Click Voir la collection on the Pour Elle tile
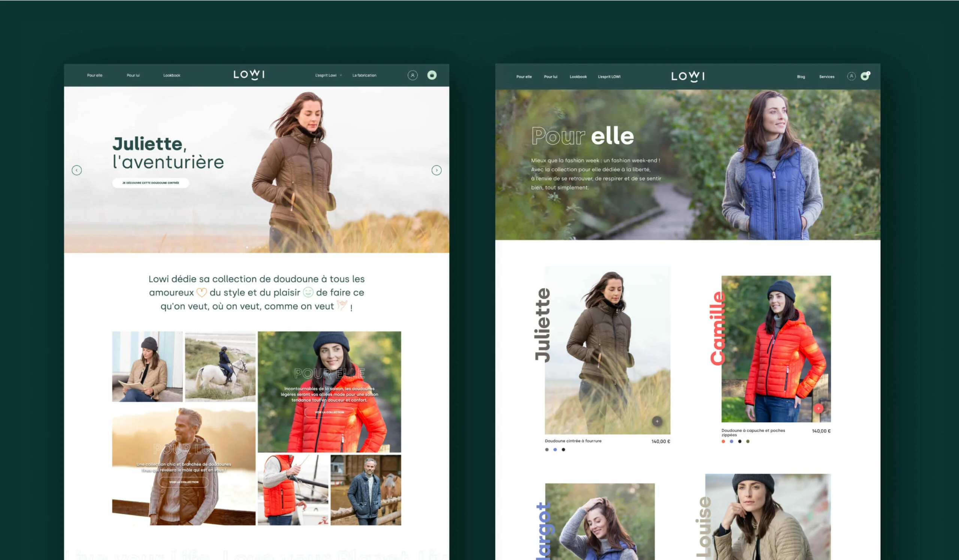 coord(329,412)
